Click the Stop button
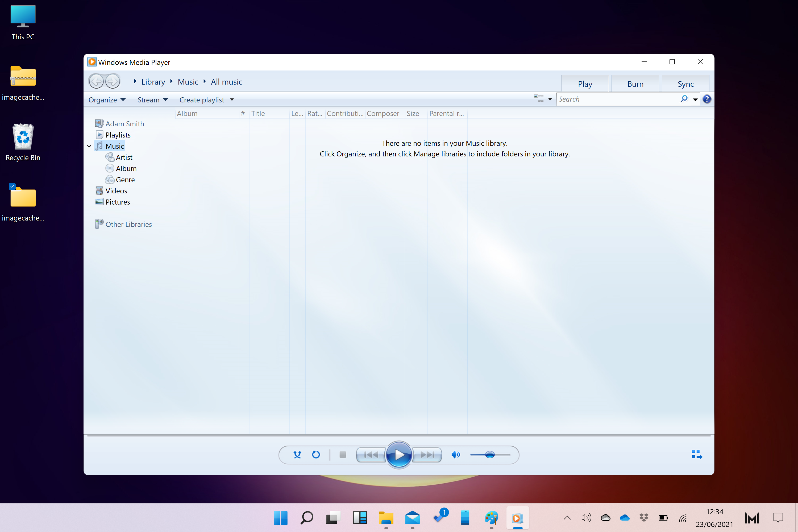Screen dimensions: 798x532 343,454
